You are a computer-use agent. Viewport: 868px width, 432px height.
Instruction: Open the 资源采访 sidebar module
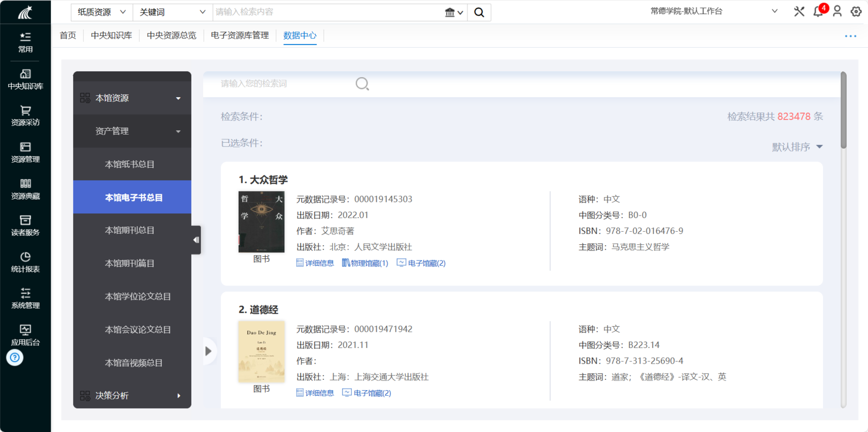(x=26, y=116)
